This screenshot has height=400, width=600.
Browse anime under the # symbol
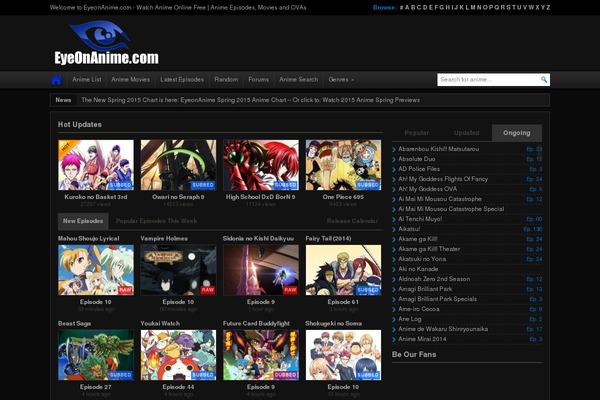[x=401, y=7]
